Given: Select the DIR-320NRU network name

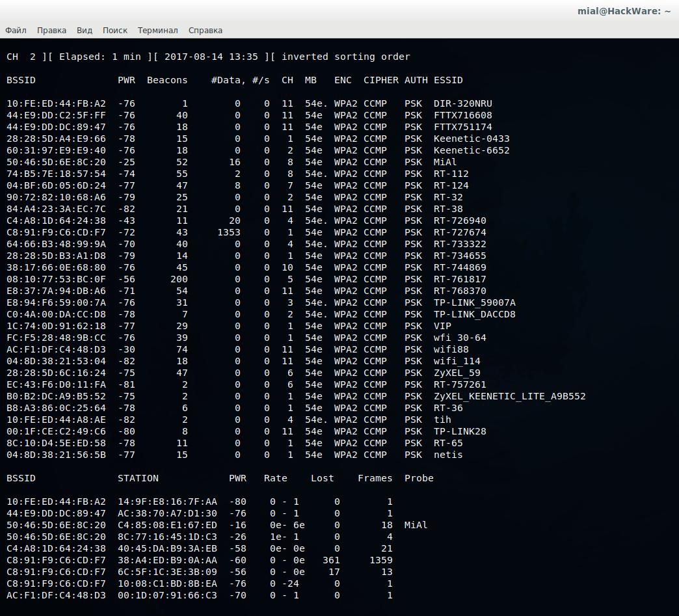Looking at the screenshot, I should pos(462,103).
